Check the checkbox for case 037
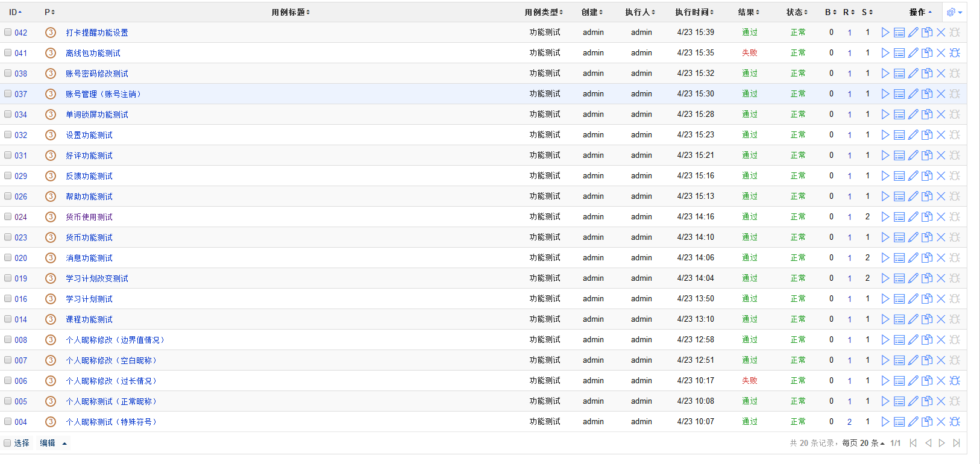 tap(8, 94)
